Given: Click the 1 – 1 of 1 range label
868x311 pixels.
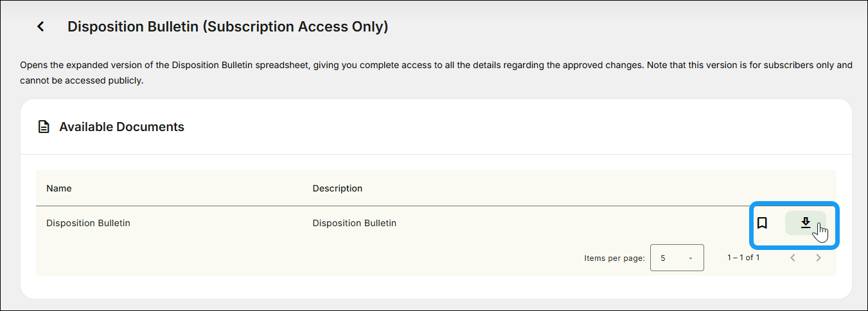Looking at the screenshot, I should click(743, 258).
